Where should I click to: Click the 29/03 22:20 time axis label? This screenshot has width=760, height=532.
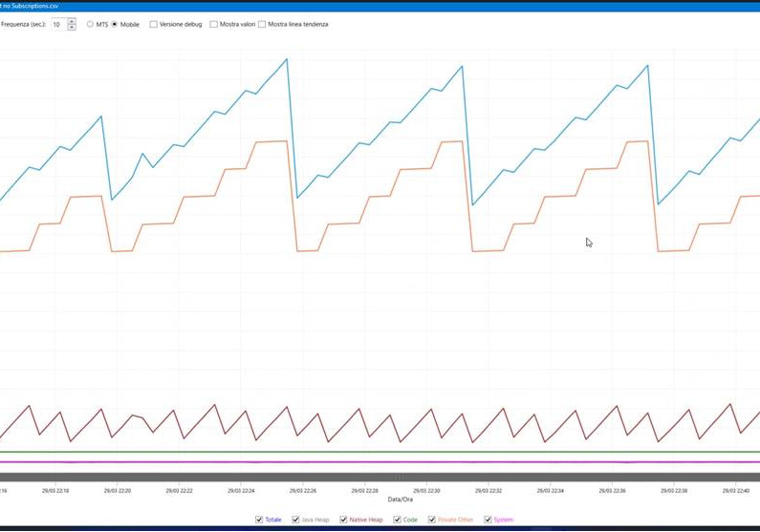(x=118, y=490)
